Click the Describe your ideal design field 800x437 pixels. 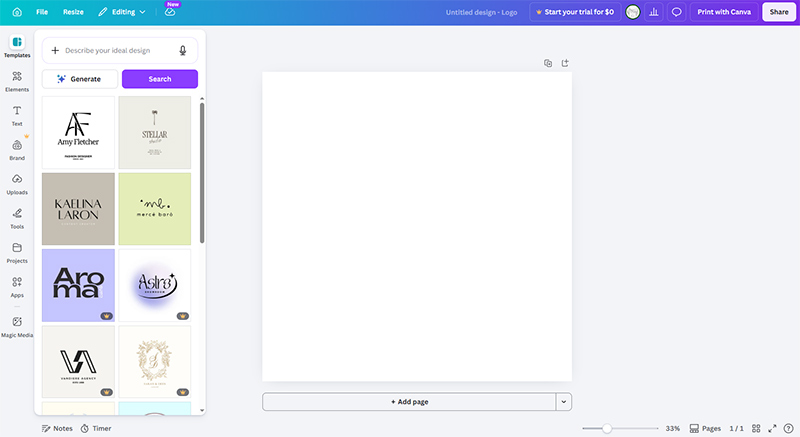(119, 50)
